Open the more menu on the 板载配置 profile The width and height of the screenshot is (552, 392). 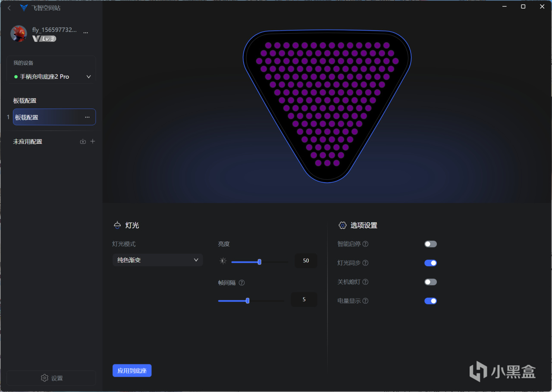(x=88, y=117)
